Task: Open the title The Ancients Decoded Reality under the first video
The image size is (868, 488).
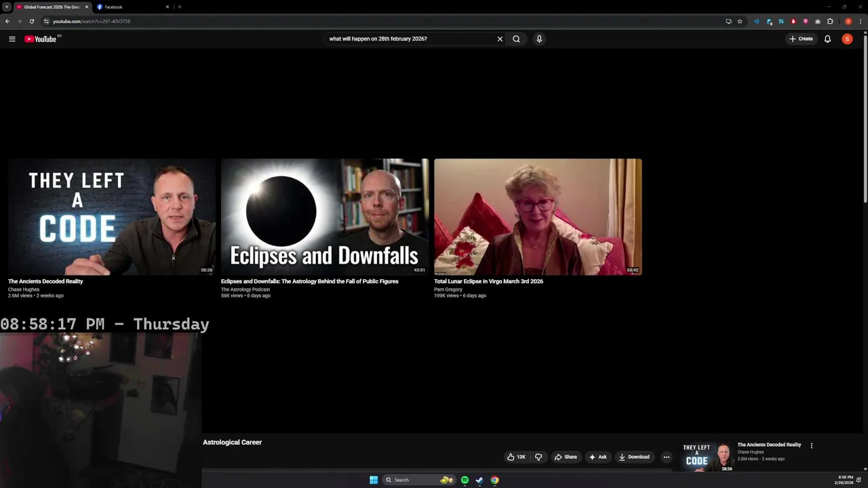Action: 45,281
